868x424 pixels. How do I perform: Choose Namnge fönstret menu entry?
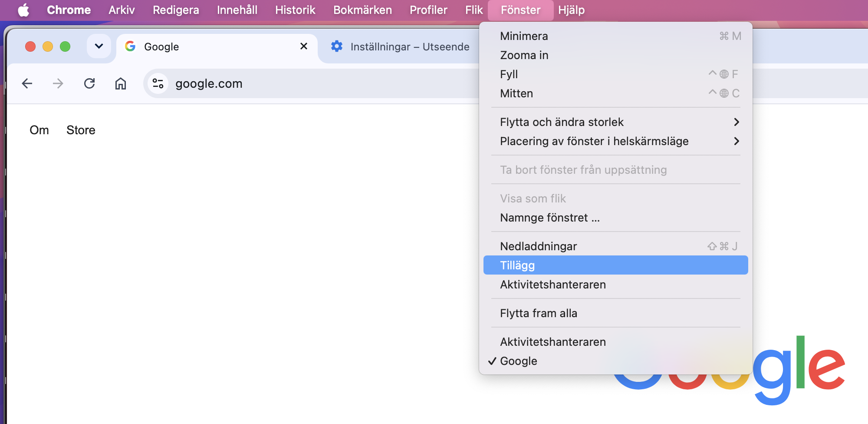[x=615, y=218]
